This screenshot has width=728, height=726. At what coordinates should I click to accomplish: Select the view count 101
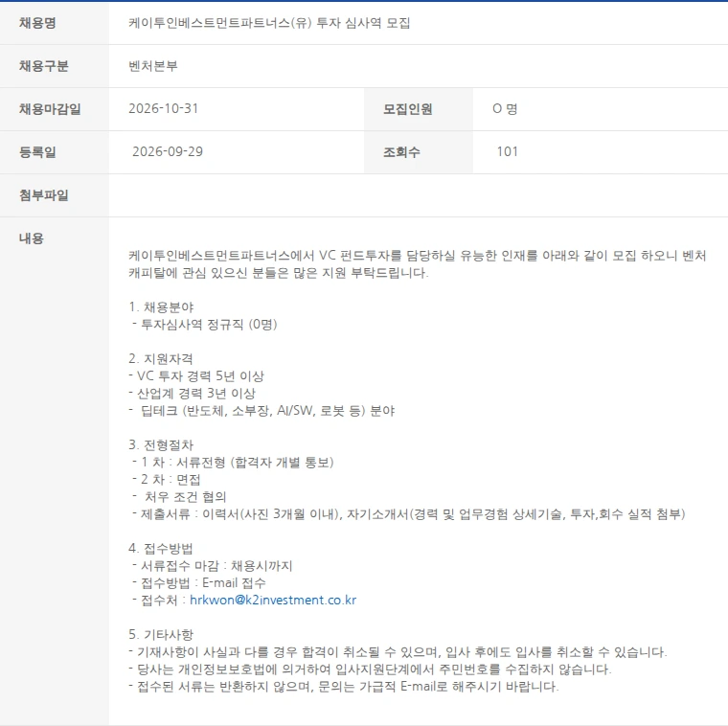point(507,151)
